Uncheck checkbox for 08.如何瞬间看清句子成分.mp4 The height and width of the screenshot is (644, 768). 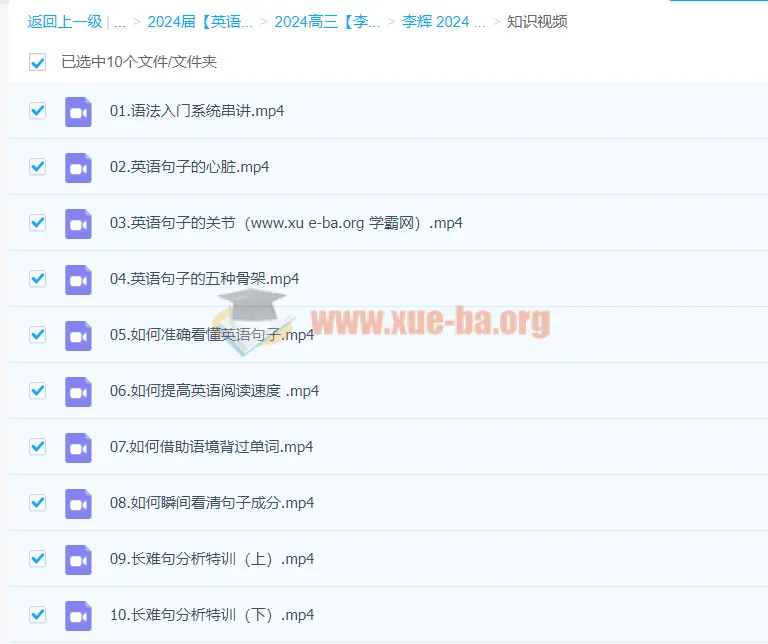(38, 502)
